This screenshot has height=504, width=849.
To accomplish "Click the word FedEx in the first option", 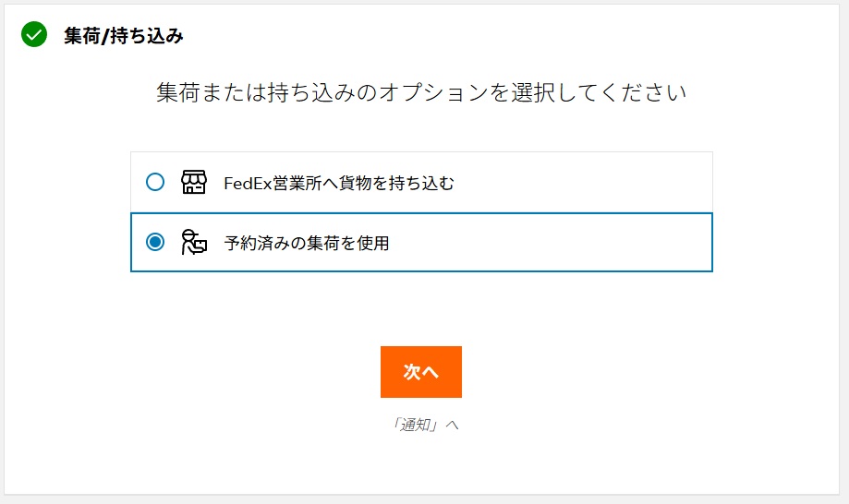I will 245,183.
